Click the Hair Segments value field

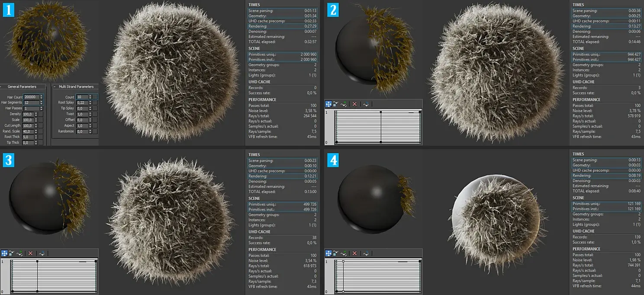point(32,103)
